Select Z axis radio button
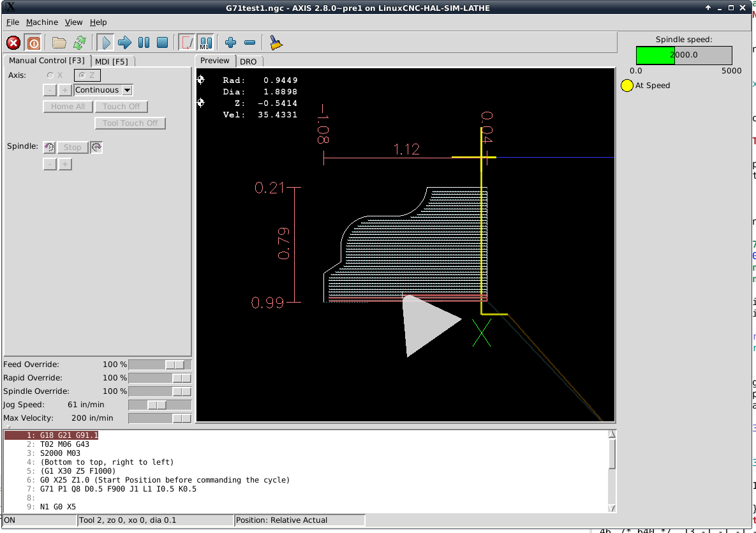 pyautogui.click(x=87, y=75)
